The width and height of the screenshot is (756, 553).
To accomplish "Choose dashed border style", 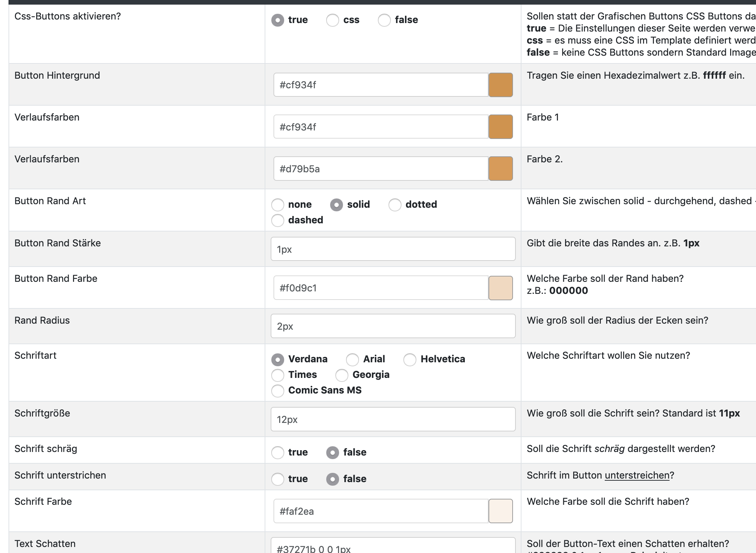I will pyautogui.click(x=277, y=220).
